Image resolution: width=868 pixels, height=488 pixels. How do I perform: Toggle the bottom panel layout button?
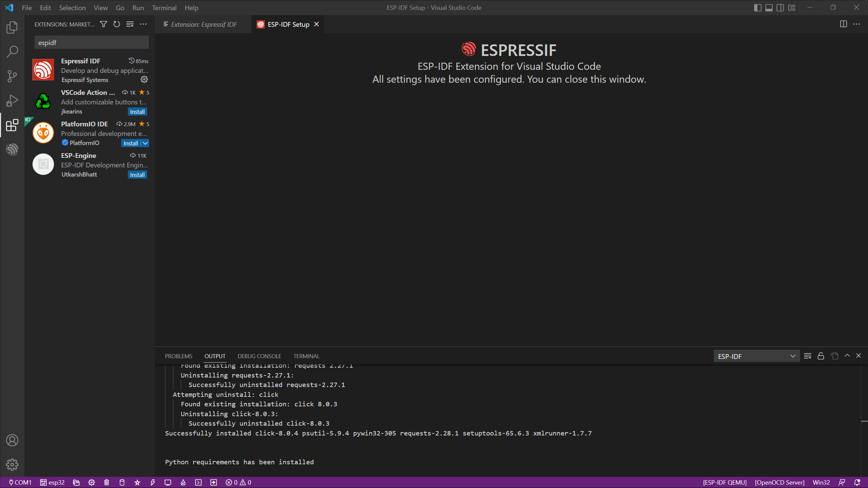coord(769,7)
